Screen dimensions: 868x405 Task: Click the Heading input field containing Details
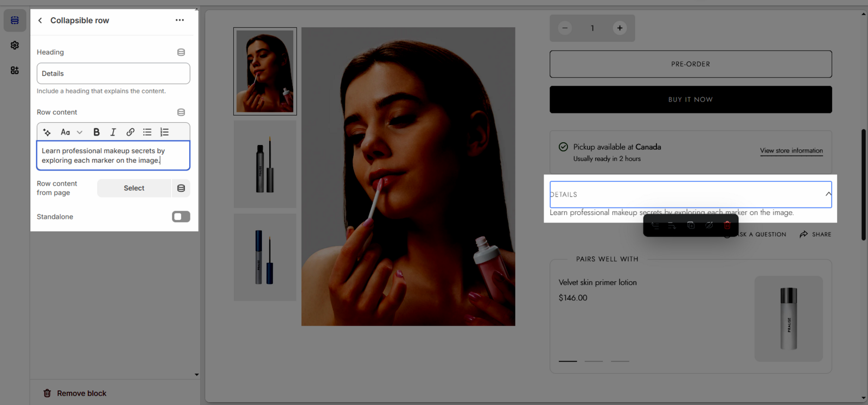[x=113, y=73]
